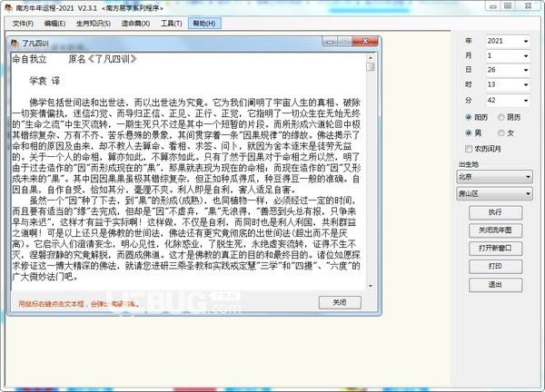Click the scroll down arrow of text box

pos(371,286)
